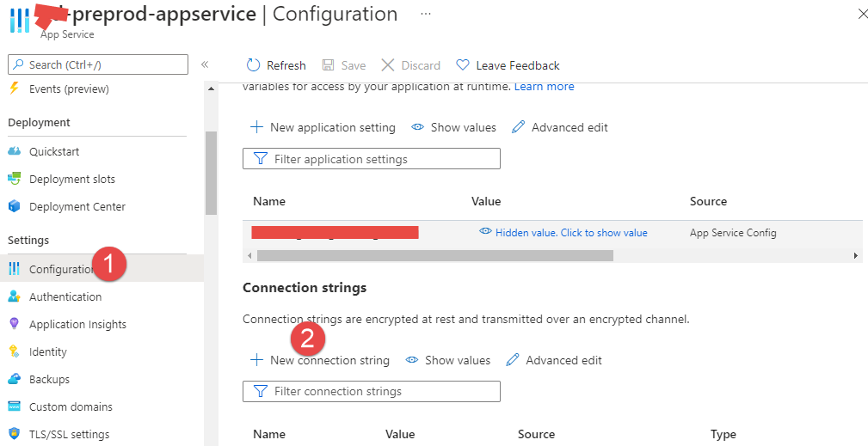Add a New connection string
This screenshot has width=868, height=446.
(x=320, y=360)
